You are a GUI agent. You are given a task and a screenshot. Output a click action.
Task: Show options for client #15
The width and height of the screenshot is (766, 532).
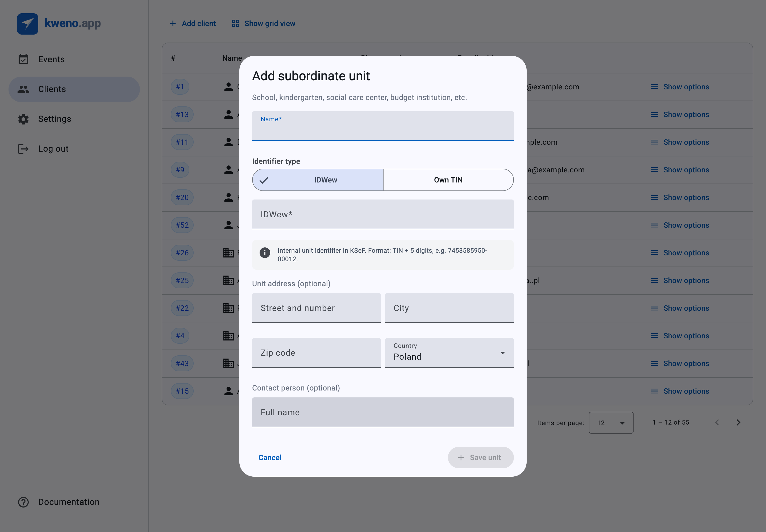coord(680,391)
